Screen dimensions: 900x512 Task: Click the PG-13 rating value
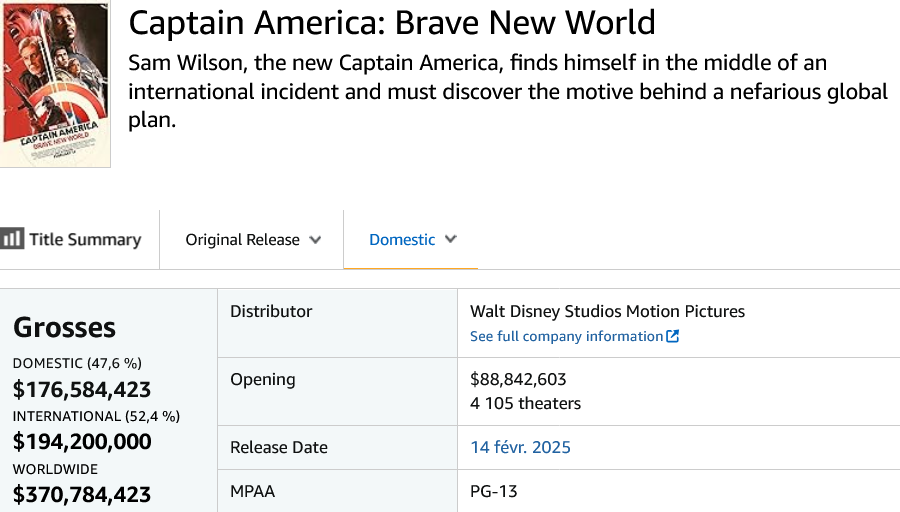point(494,491)
